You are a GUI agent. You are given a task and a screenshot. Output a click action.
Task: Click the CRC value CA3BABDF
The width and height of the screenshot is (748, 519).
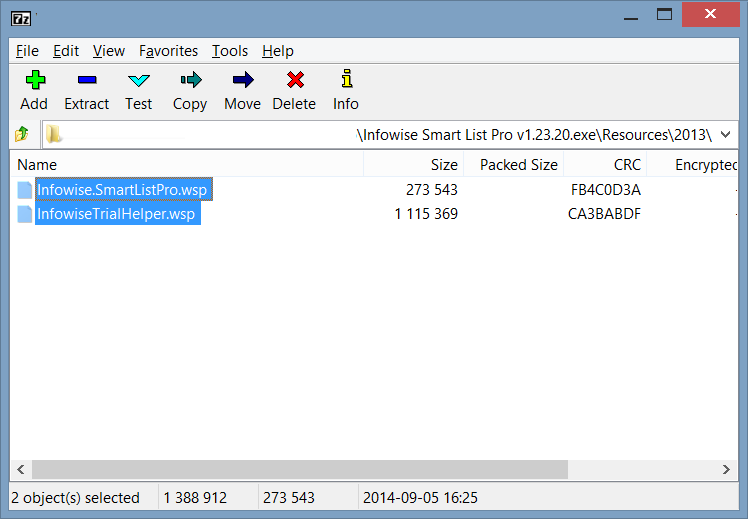pos(604,214)
